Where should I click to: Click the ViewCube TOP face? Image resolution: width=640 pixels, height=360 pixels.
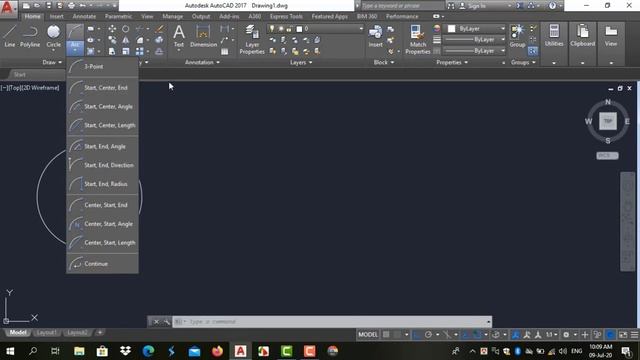click(x=608, y=121)
